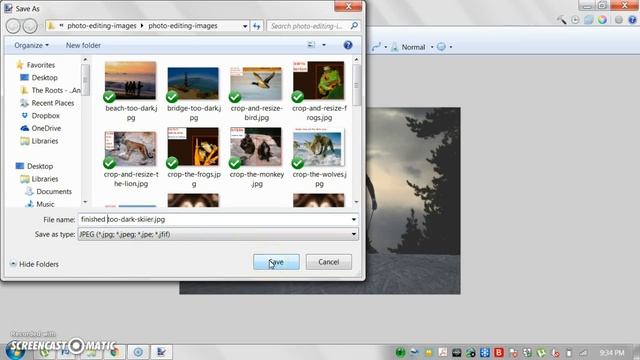640x360 pixels.
Task: Toggle the Paint.NET Colors wheel icon
Action: pyautogui.click(x=602, y=20)
